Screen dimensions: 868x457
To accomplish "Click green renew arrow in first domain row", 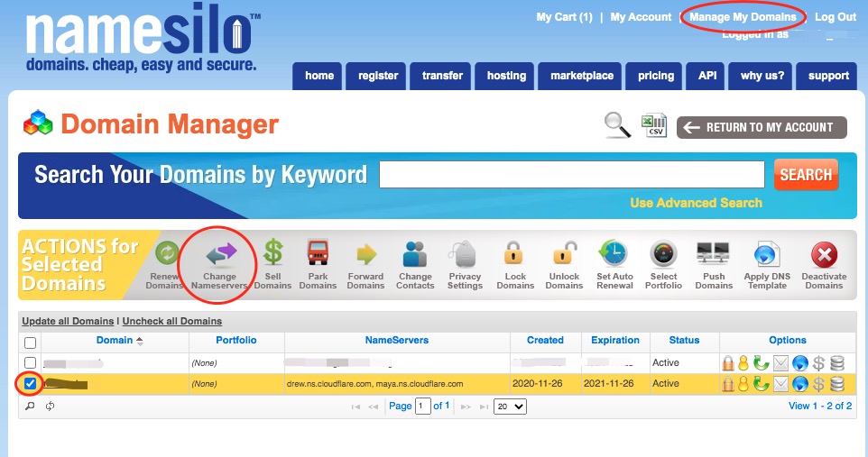I will point(762,363).
